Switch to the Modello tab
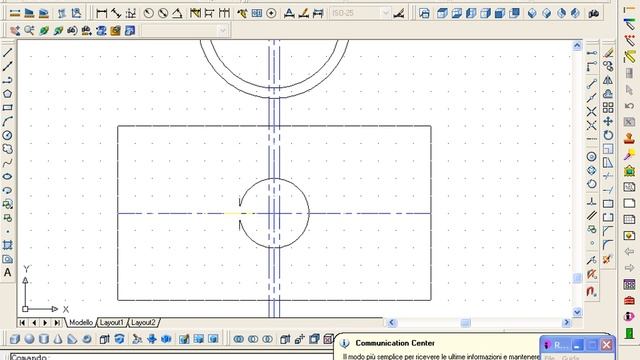The width and height of the screenshot is (640, 360). tap(81, 322)
